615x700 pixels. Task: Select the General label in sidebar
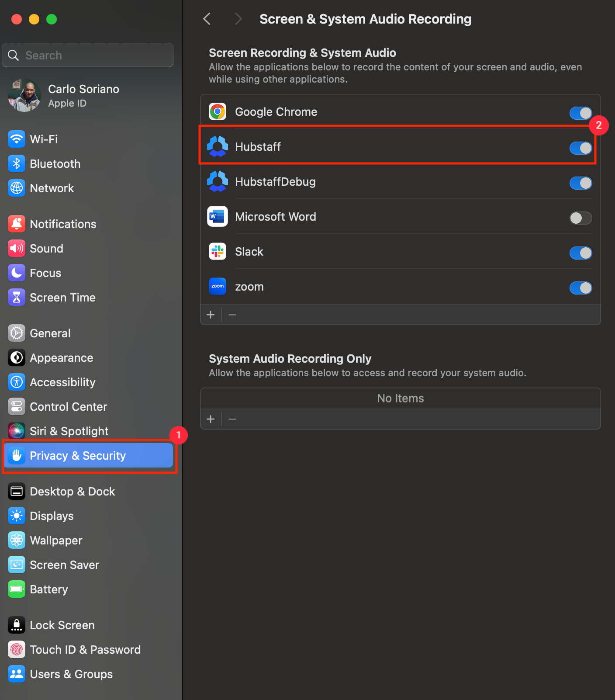pyautogui.click(x=50, y=333)
